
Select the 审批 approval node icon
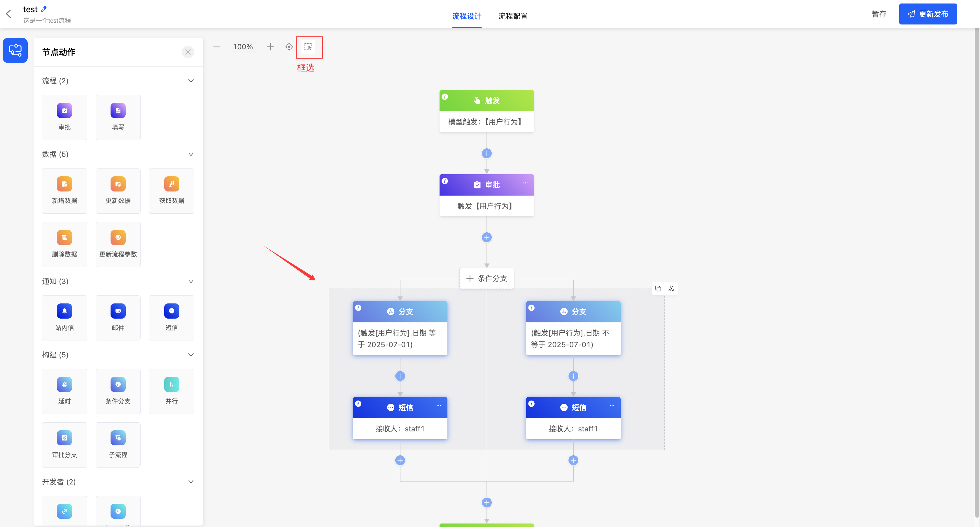click(64, 111)
